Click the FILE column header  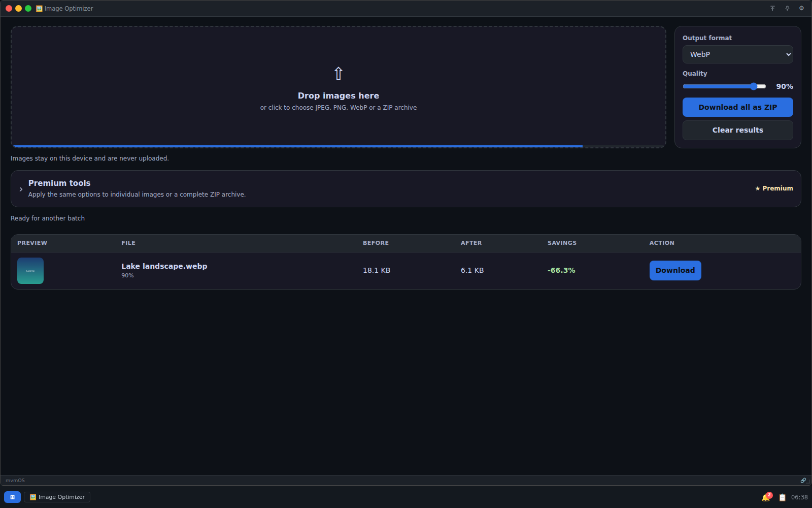click(128, 243)
